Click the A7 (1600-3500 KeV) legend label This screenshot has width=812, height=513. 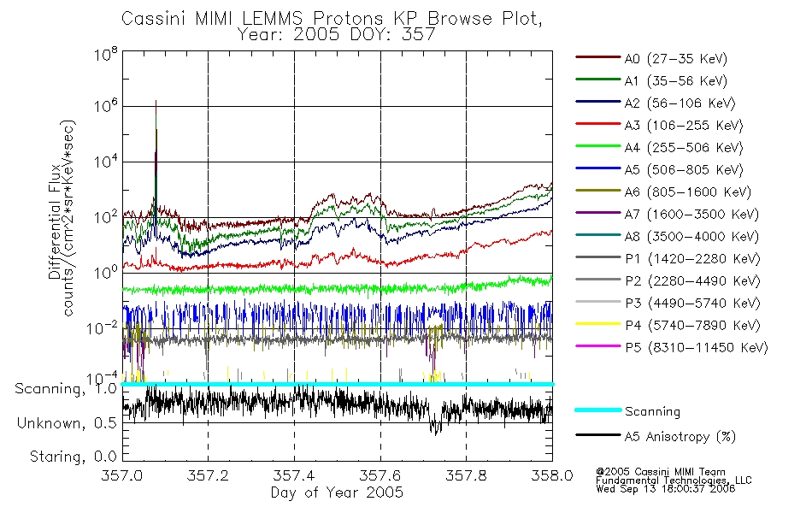click(x=691, y=215)
